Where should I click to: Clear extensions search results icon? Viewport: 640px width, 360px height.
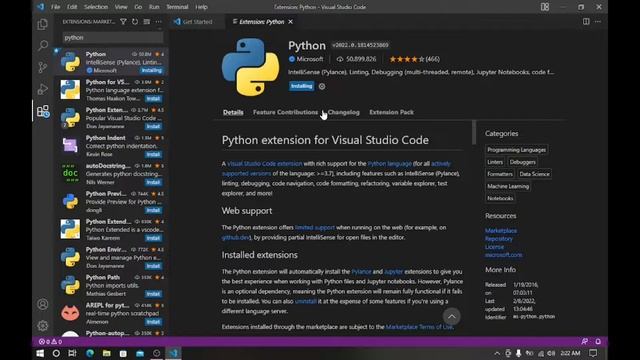point(147,22)
